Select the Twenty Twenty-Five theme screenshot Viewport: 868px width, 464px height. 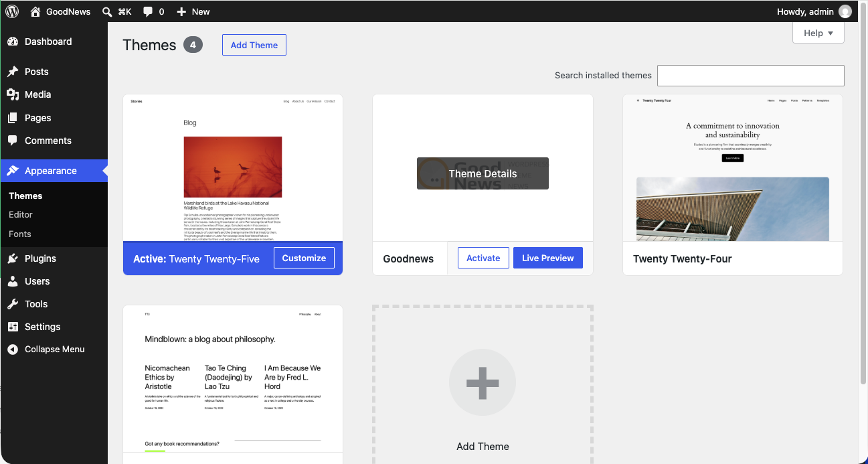(x=233, y=167)
